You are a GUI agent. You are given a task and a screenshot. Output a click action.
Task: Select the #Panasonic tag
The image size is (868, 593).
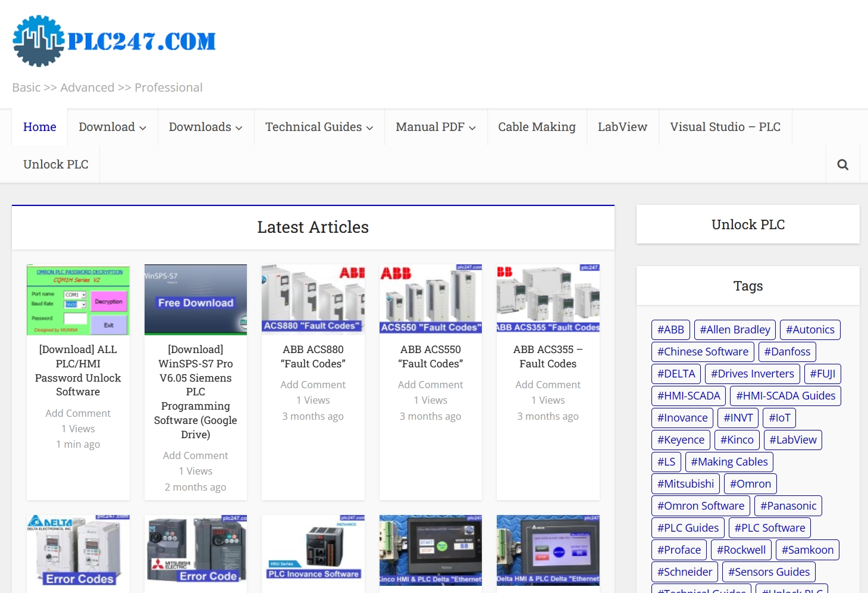[x=788, y=506]
